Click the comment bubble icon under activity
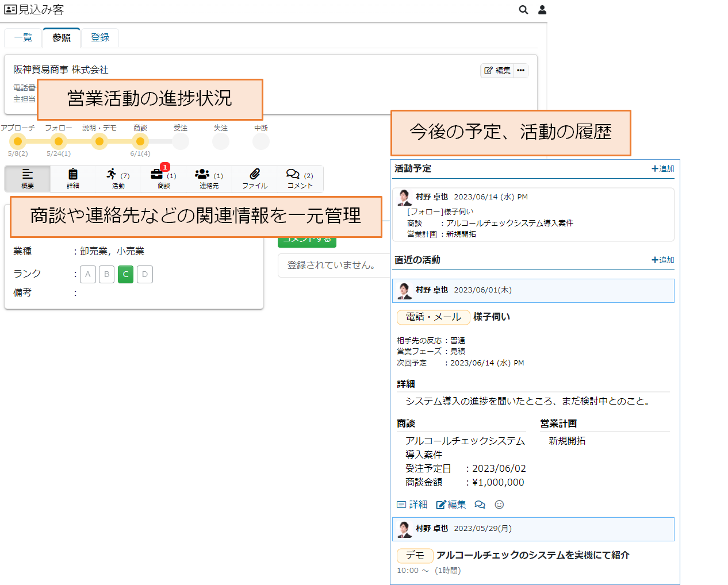The height and width of the screenshot is (585, 728). [480, 505]
